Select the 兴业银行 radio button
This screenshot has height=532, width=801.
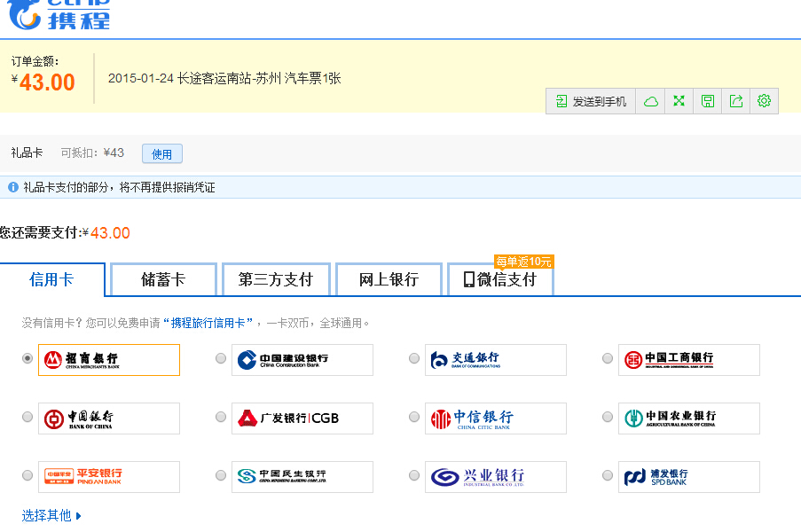(x=414, y=475)
